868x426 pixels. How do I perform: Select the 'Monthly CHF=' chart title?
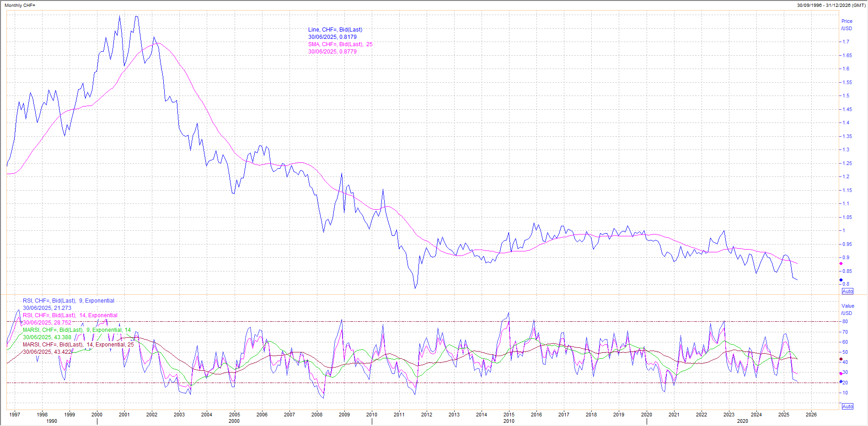click(20, 5)
